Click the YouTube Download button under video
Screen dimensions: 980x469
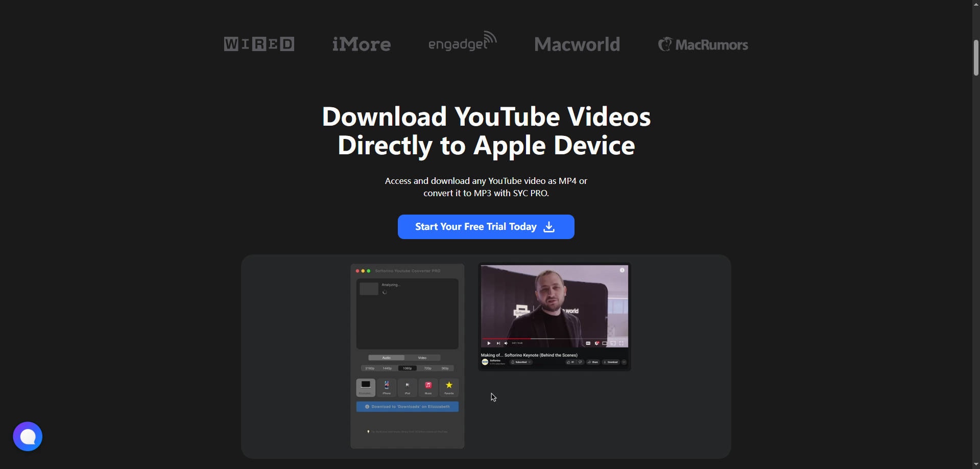pyautogui.click(x=611, y=362)
